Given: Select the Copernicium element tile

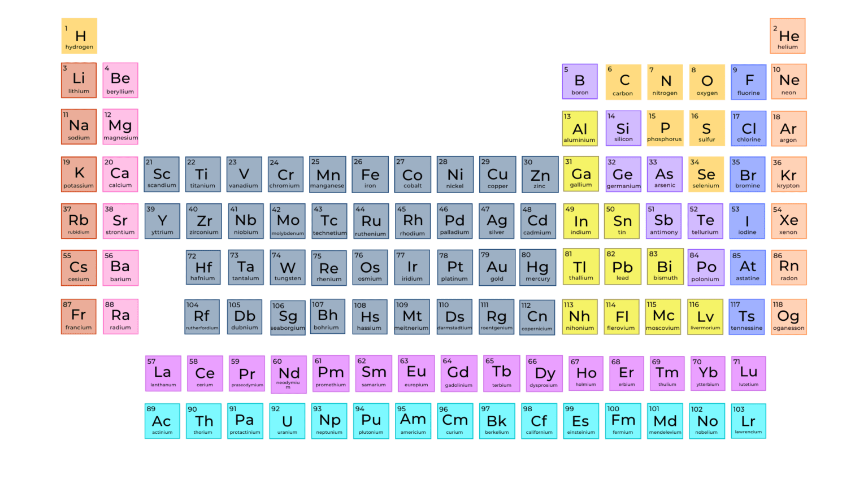Looking at the screenshot, I should click(537, 317).
